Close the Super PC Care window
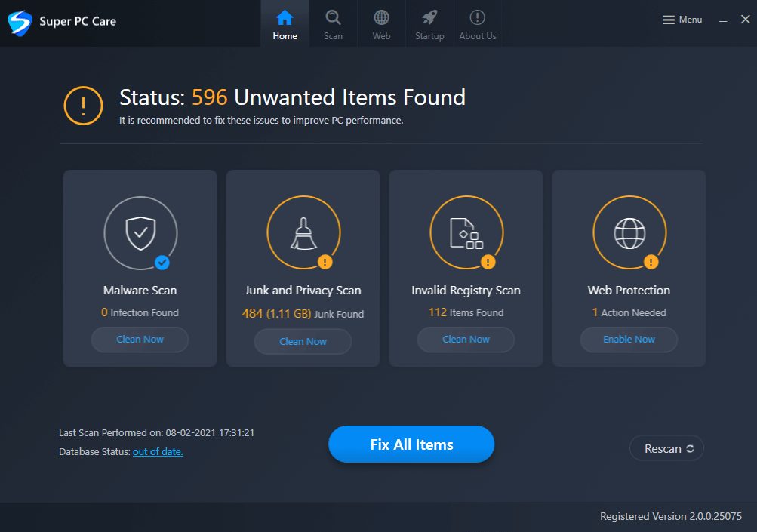This screenshot has width=757, height=532. [x=746, y=20]
